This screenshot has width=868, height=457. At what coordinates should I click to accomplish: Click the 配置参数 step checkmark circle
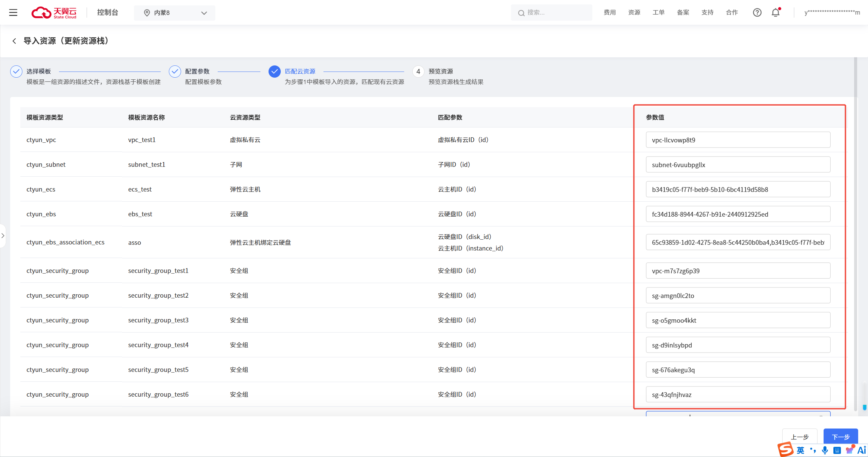[175, 72]
